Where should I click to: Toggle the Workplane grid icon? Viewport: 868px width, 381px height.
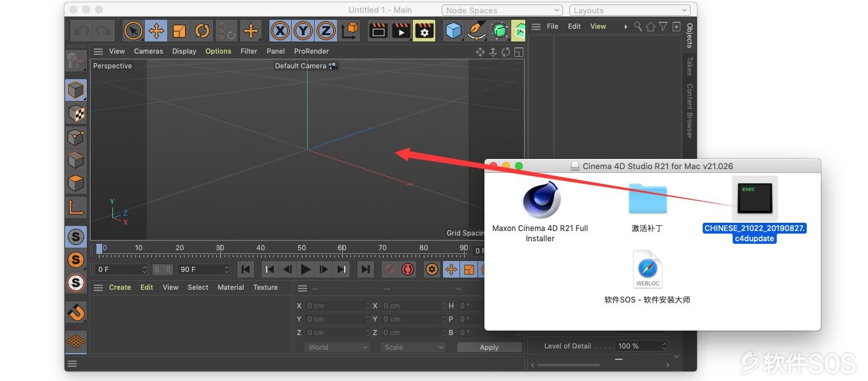[x=76, y=341]
